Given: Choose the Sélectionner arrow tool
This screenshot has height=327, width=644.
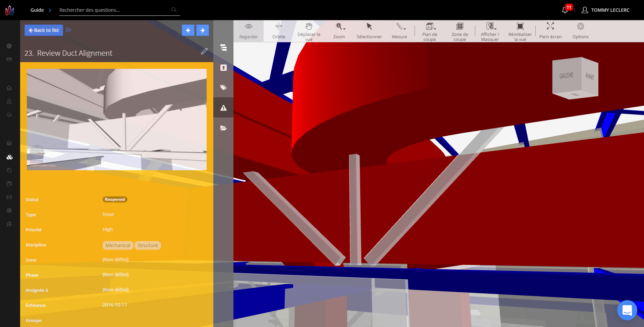Looking at the screenshot, I should coord(369,31).
